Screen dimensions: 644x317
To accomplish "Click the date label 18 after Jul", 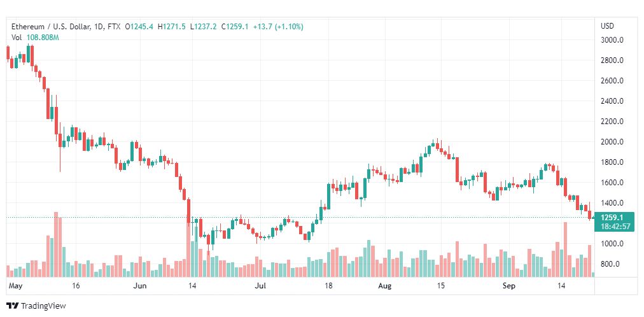I will click(x=328, y=285).
